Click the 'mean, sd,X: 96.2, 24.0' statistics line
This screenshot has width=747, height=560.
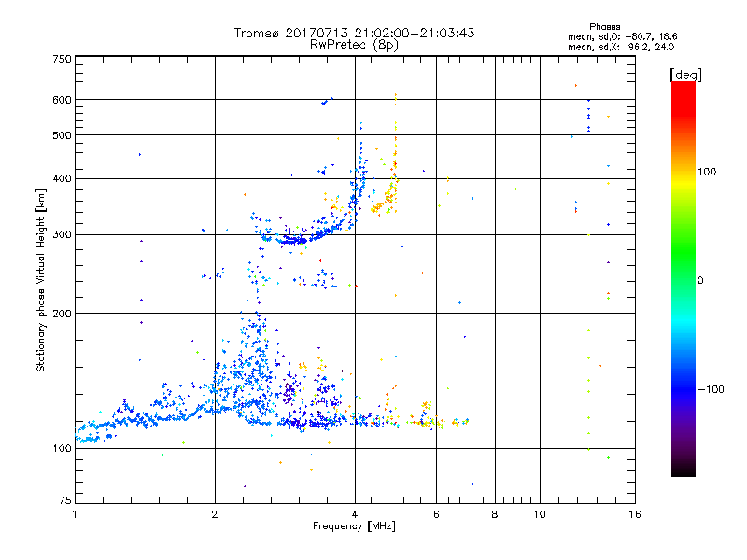(x=621, y=47)
